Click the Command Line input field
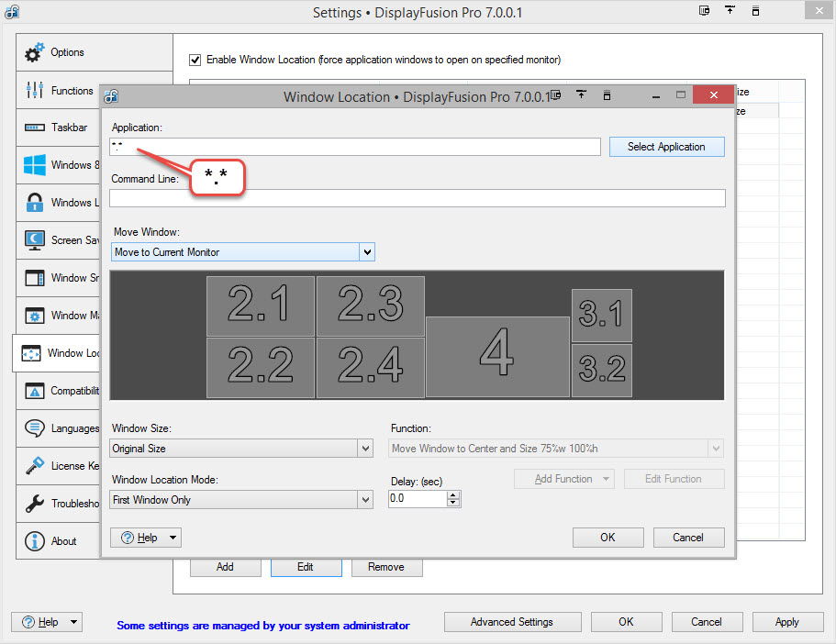 [x=417, y=198]
